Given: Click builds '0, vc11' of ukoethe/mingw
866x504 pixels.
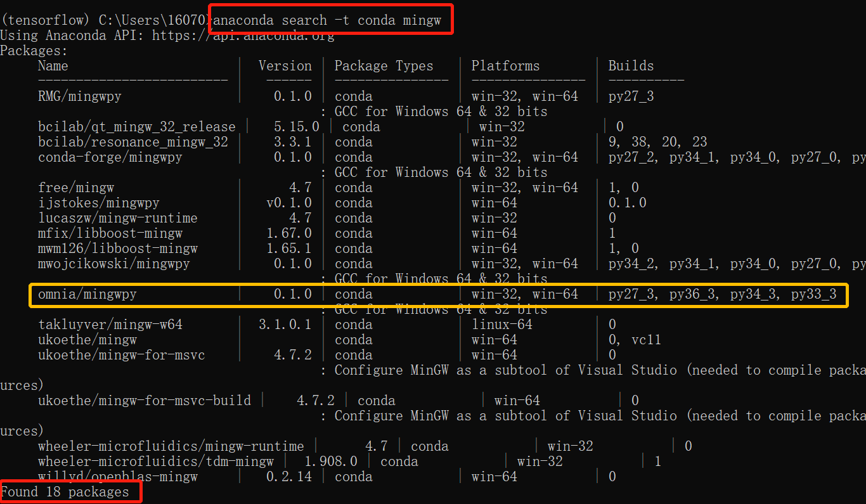Looking at the screenshot, I should (x=635, y=340).
